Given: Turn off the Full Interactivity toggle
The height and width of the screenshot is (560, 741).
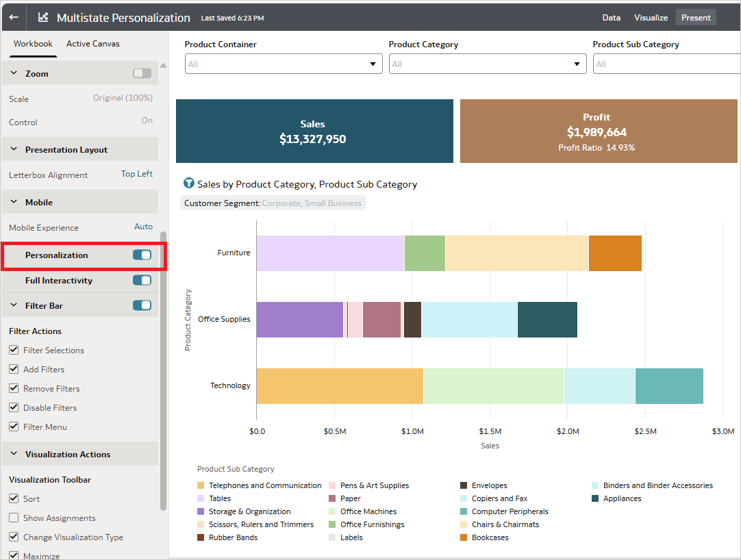Looking at the screenshot, I should [x=142, y=279].
